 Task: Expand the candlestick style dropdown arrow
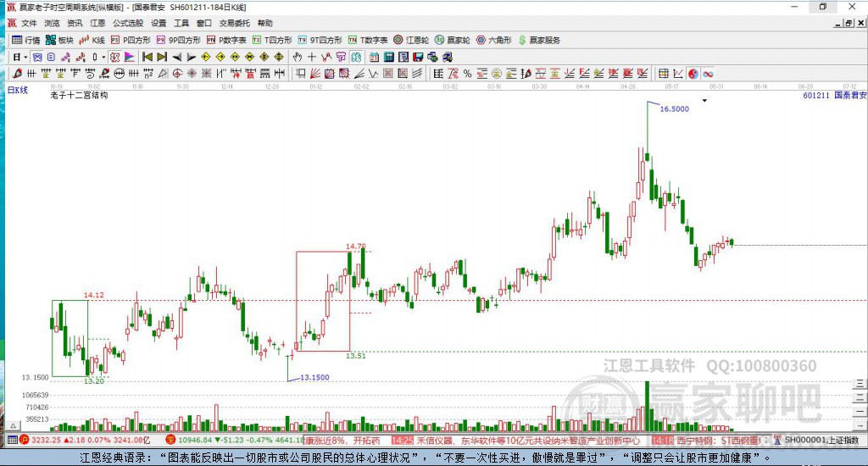click(103, 57)
